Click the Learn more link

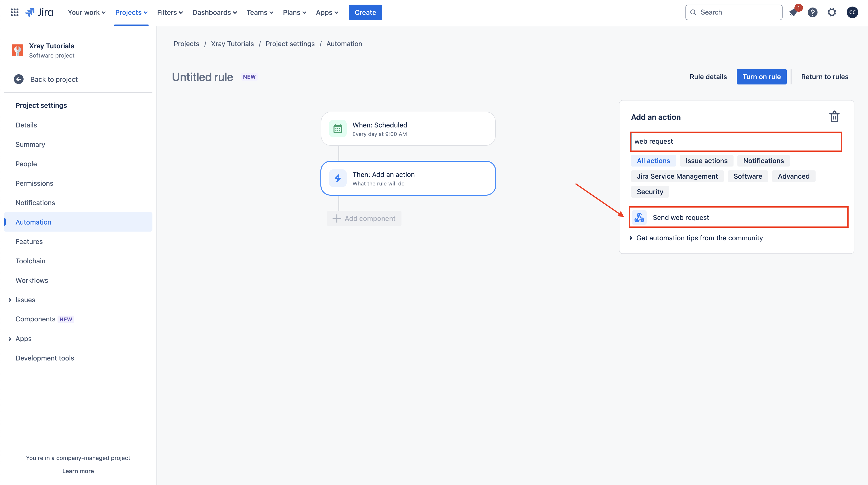[78, 471]
